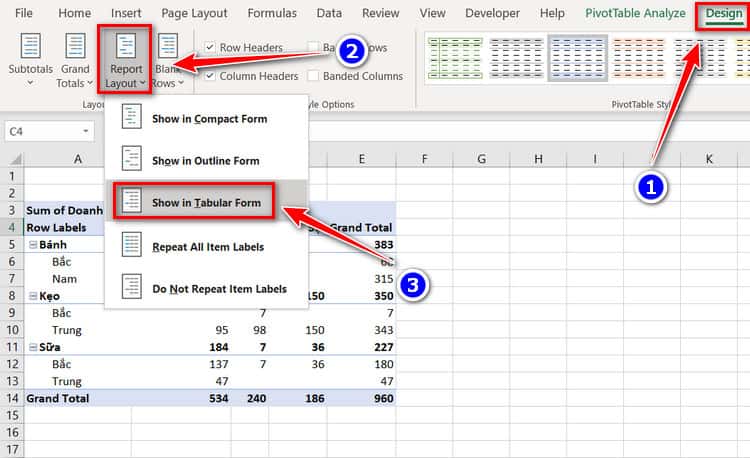Click the Repeat All Item Labels icon
The width and height of the screenshot is (750, 458).
coord(131,244)
